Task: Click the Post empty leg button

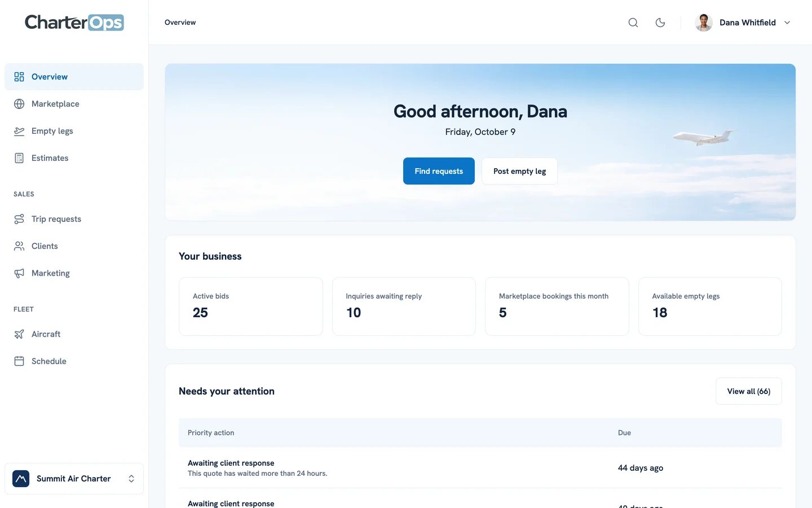Action: pos(519,171)
